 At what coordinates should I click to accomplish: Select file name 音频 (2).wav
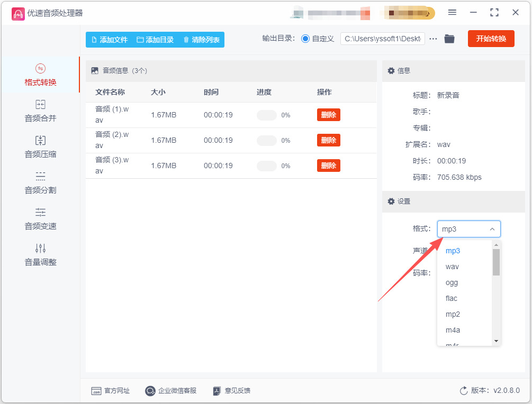112,140
